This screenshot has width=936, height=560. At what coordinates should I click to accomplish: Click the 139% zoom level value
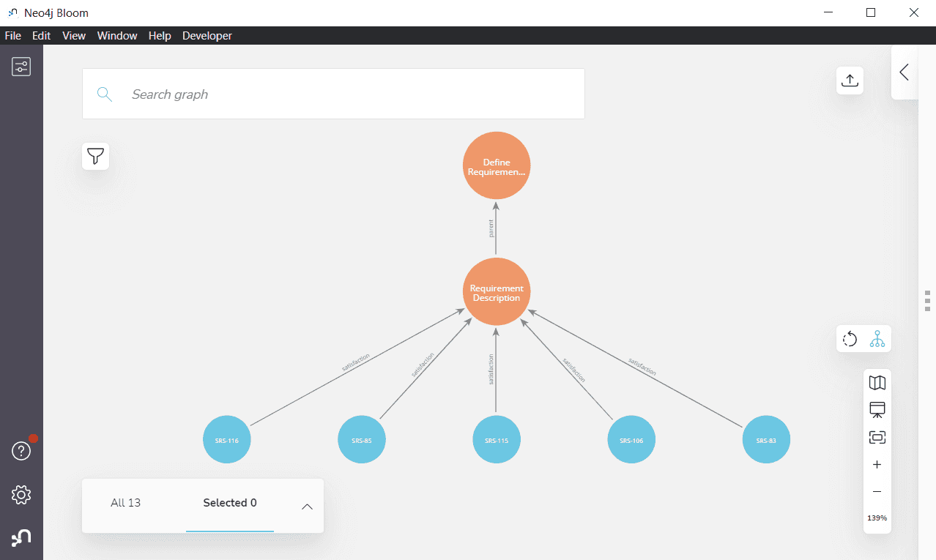877,518
